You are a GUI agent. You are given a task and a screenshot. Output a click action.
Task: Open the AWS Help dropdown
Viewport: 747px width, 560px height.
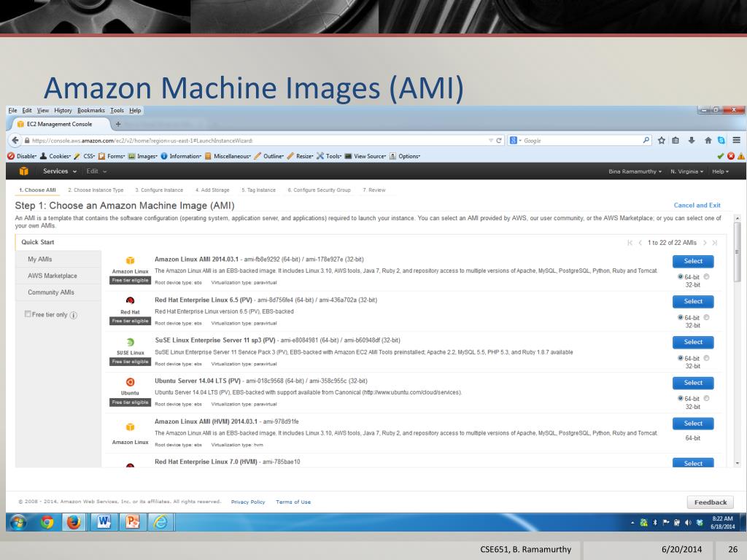click(720, 171)
